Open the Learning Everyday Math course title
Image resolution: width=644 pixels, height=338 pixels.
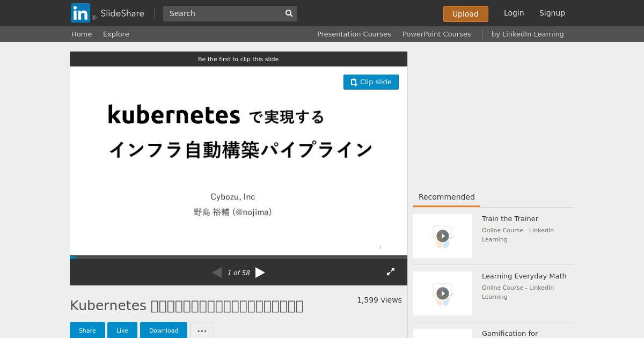click(x=524, y=276)
